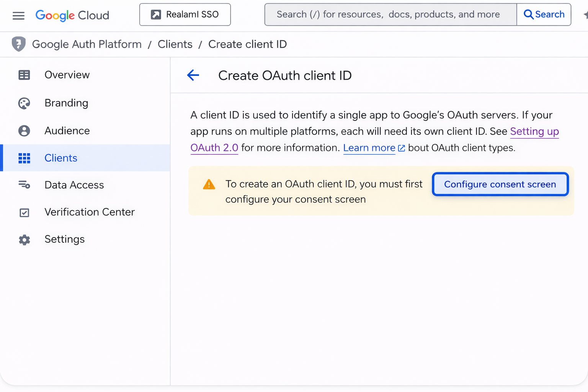The width and height of the screenshot is (588, 392).
Task: Follow the Learn more link
Action: [x=369, y=148]
